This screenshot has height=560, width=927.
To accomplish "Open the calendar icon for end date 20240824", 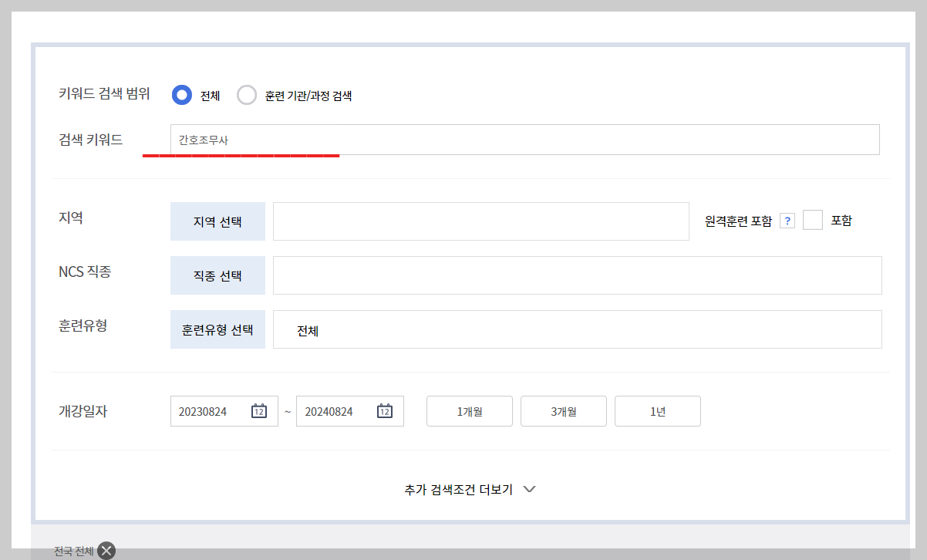I will [386, 411].
